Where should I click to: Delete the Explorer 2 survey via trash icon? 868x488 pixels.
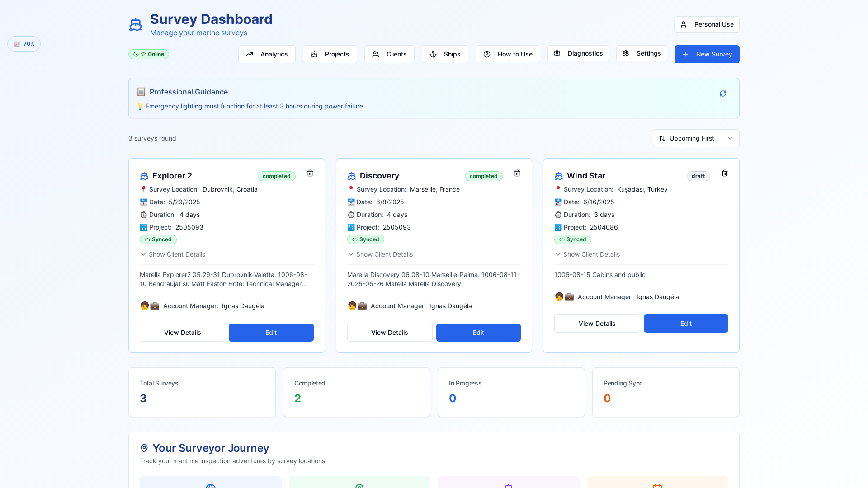(310, 173)
